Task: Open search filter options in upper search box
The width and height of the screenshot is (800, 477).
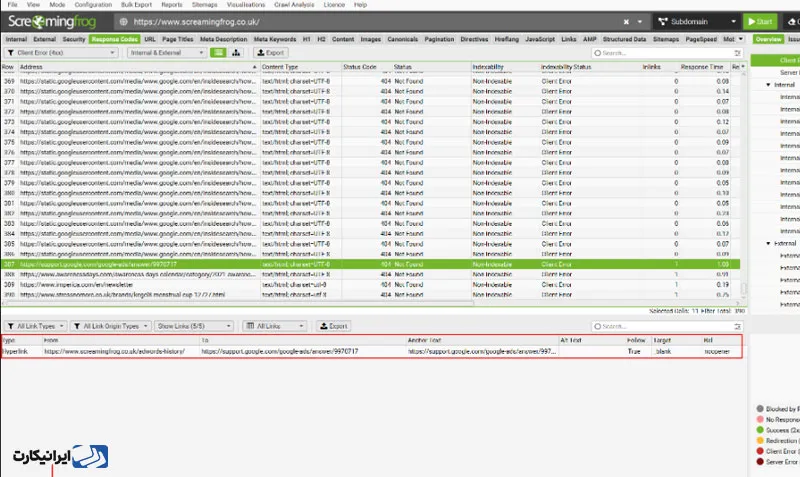Action: (x=596, y=53)
